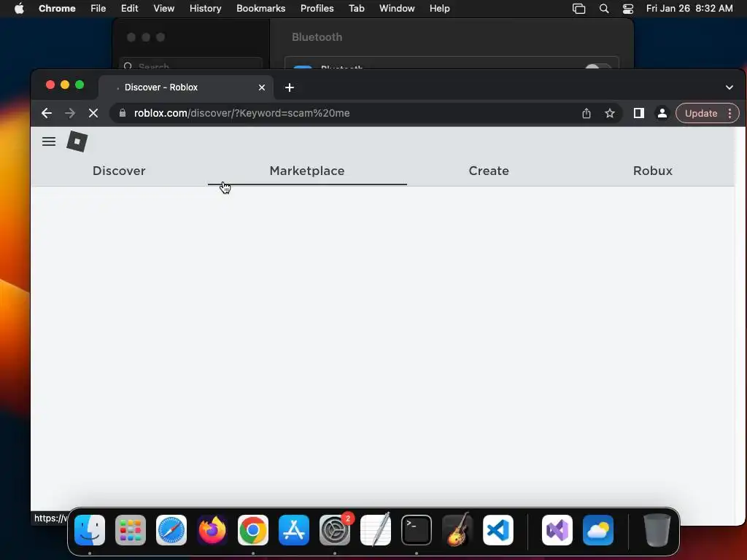The image size is (747, 560).
Task: Launch Finder from the Dock
Action: pos(90,530)
